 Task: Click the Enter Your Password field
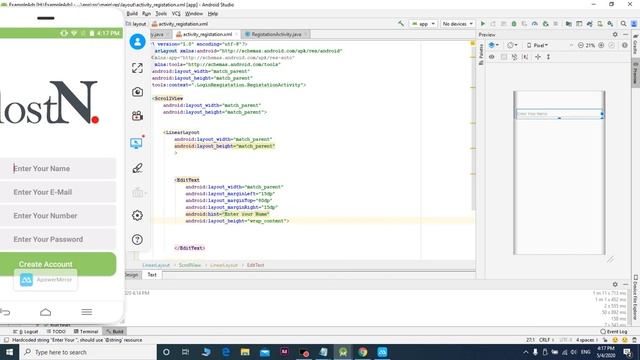tap(58, 239)
